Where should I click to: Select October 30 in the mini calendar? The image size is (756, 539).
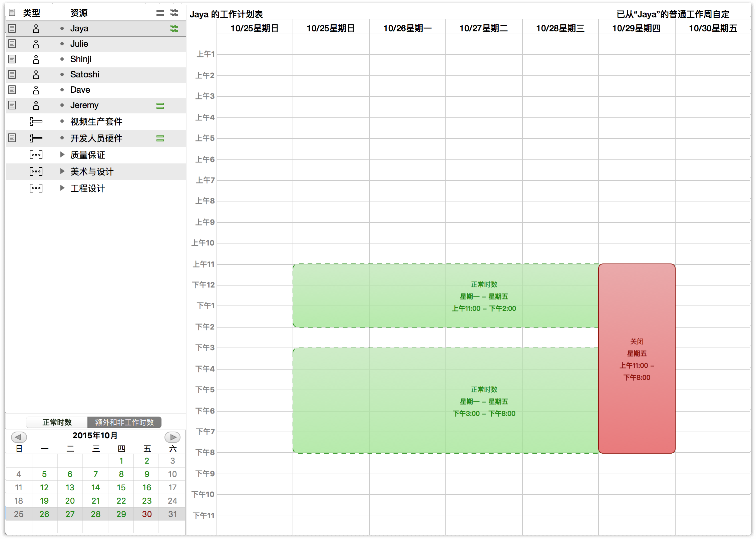tap(147, 514)
